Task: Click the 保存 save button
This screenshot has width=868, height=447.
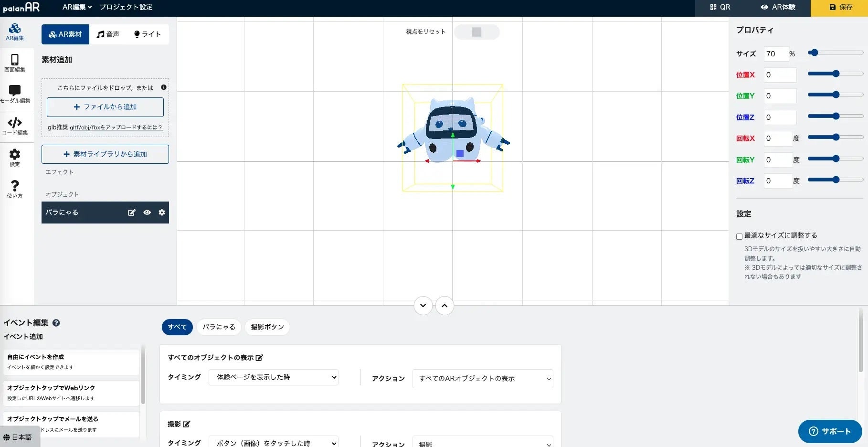Action: point(839,7)
